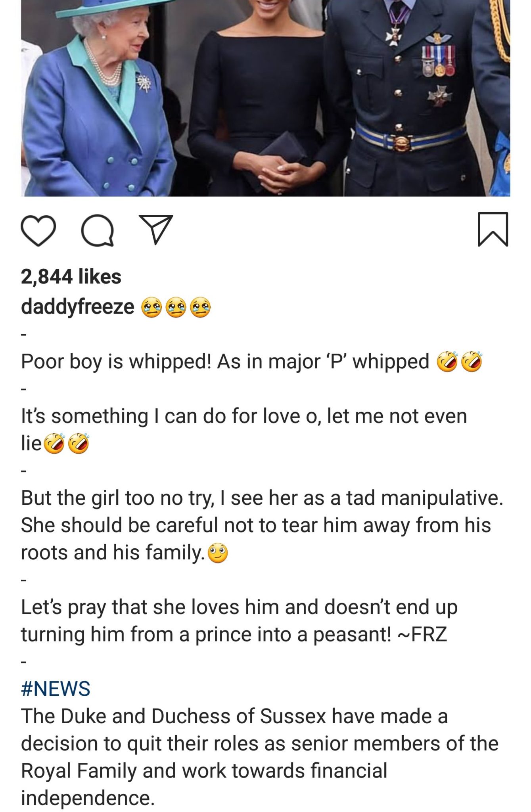
Task: Open the 2,844 likes list
Action: click(71, 276)
